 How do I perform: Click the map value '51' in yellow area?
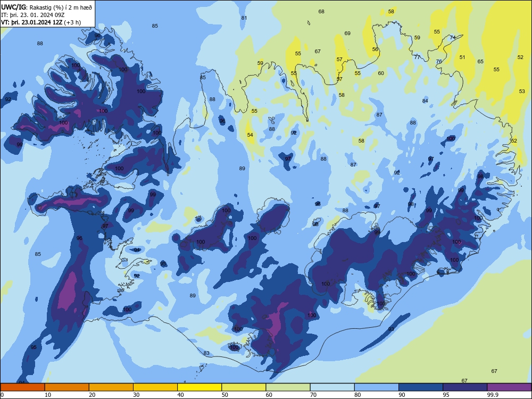coord(462,57)
